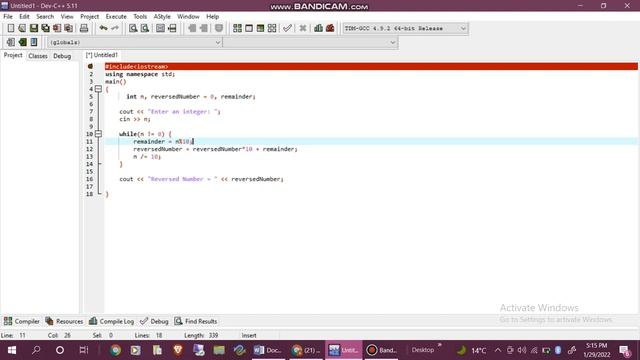The width and height of the screenshot is (640, 360).
Task: Open the Compile Log bottom tab
Action: pyautogui.click(x=111, y=321)
